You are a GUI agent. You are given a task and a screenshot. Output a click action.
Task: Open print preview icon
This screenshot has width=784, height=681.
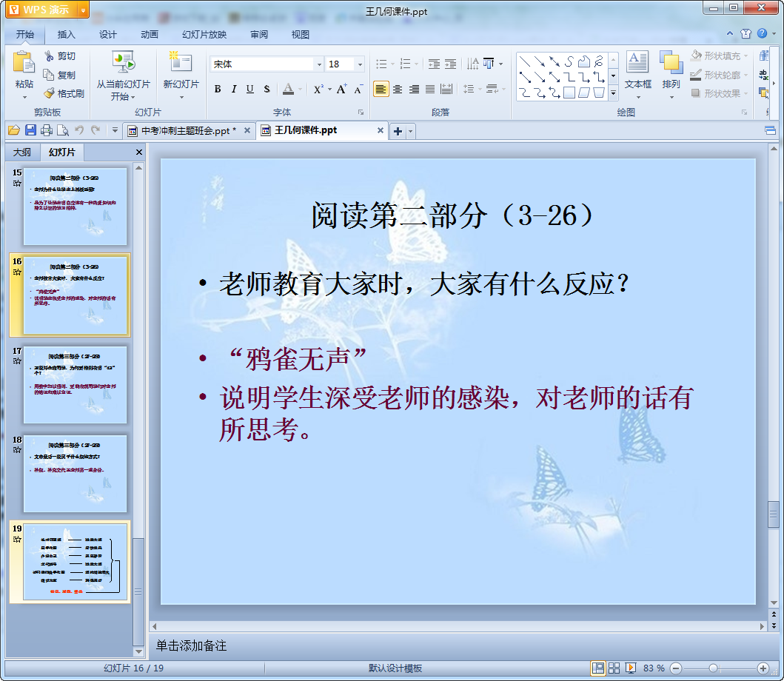[x=63, y=130]
